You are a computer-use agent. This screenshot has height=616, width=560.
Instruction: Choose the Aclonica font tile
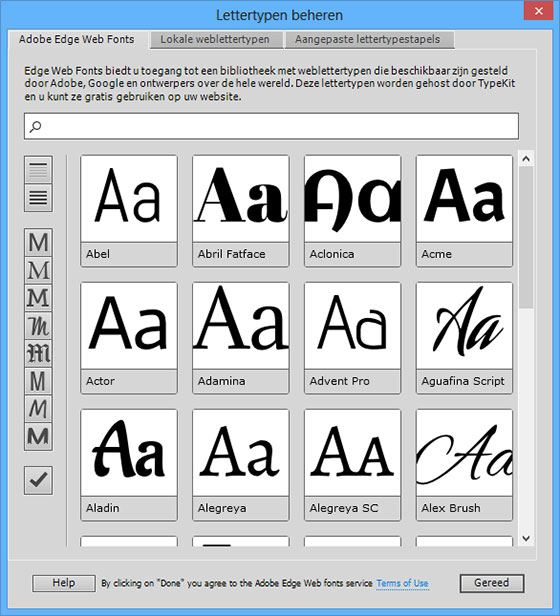pos(353,211)
